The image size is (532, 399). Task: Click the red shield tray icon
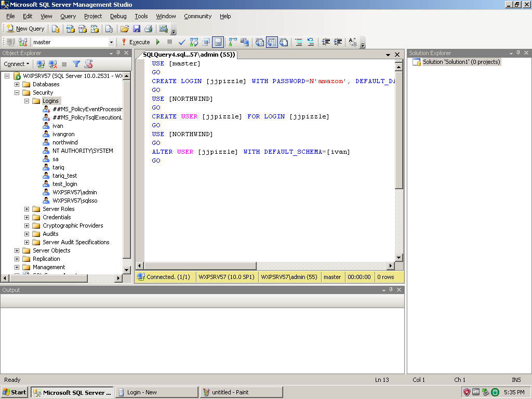point(467,392)
